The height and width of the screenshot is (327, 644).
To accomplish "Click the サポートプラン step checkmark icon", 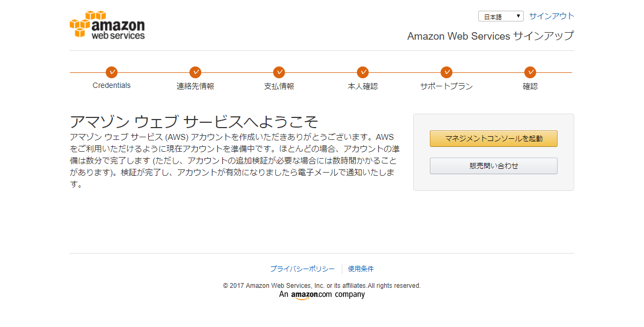I will pos(447,72).
